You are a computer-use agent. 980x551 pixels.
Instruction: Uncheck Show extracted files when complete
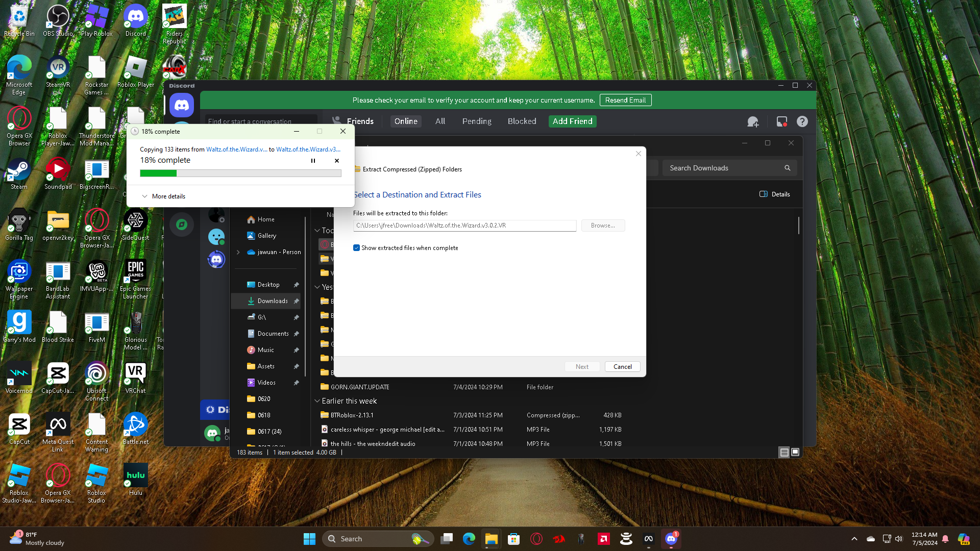(x=356, y=248)
